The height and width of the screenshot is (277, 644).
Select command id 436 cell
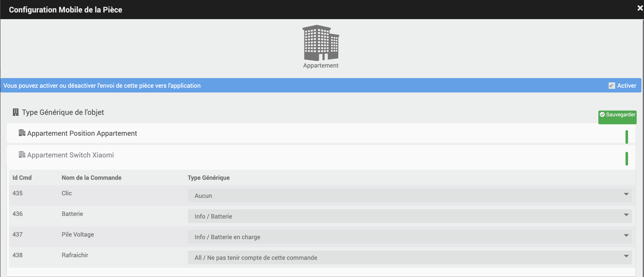pos(17,214)
